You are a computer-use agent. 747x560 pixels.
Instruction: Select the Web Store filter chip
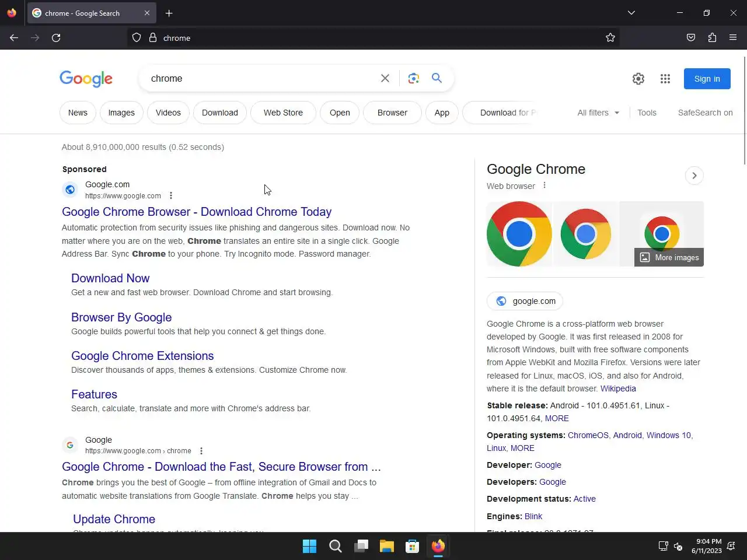(283, 113)
